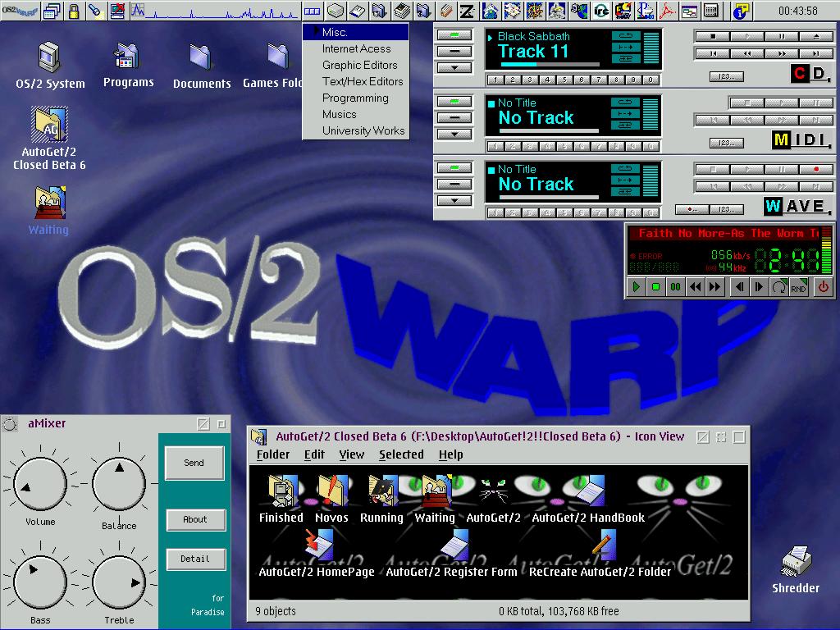Click the Shredder icon on desktop
The height and width of the screenshot is (630, 840).
tap(796, 569)
